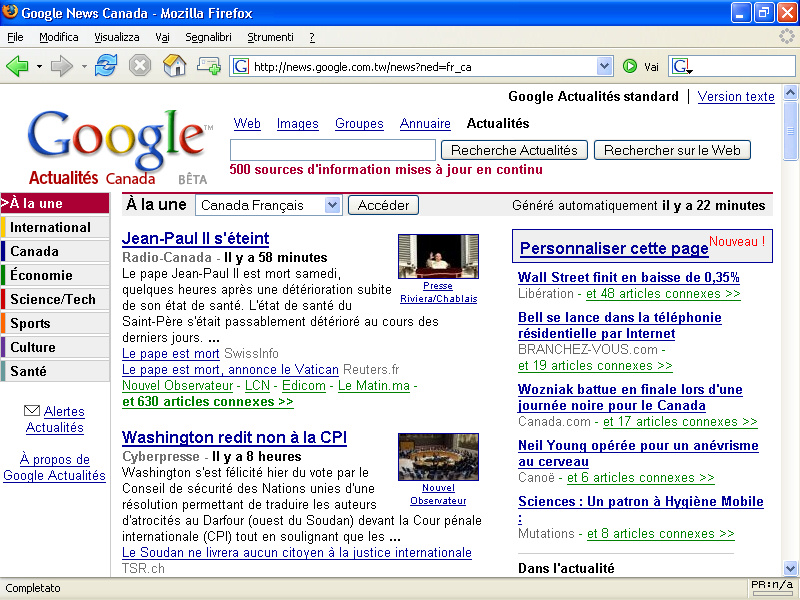
Task: Select the Économie section
Action: tap(55, 275)
